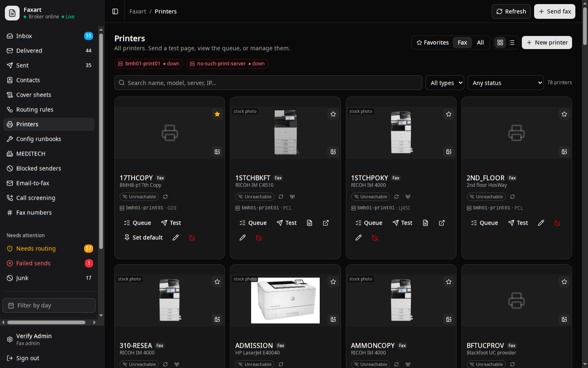Open Inbox in sidebar
This screenshot has width=588, height=368.
(49, 36)
